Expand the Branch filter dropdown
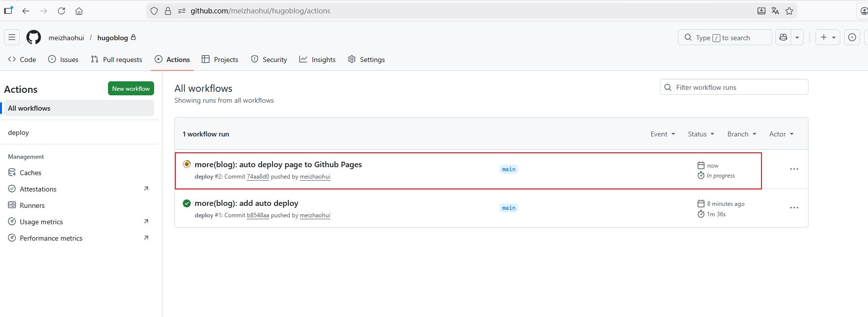This screenshot has height=317, width=868. (741, 134)
